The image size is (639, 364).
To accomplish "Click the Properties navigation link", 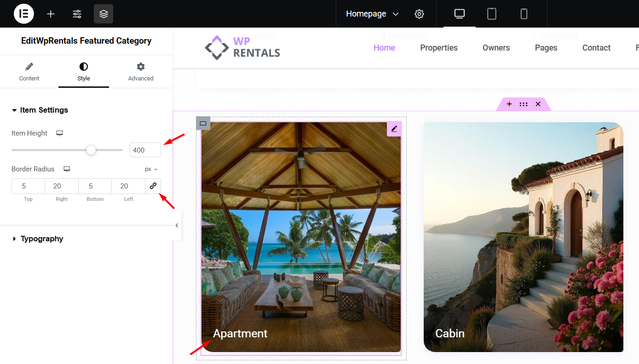I will coord(438,48).
